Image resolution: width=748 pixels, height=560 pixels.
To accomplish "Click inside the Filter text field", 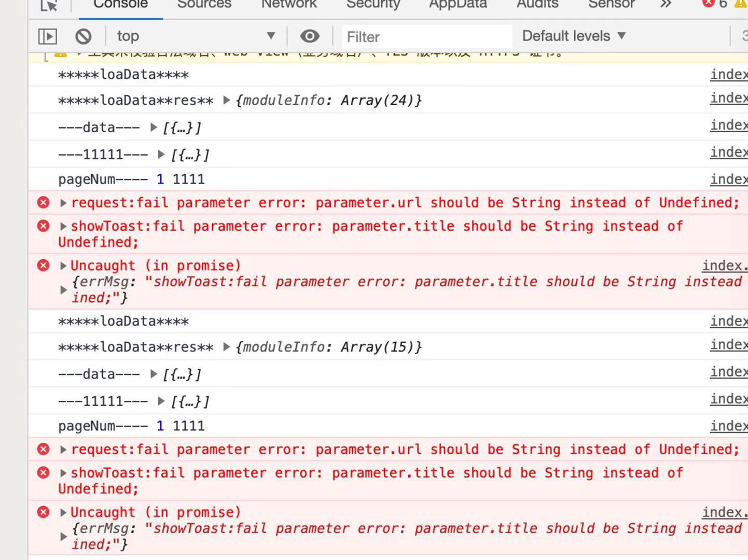I will coord(425,36).
